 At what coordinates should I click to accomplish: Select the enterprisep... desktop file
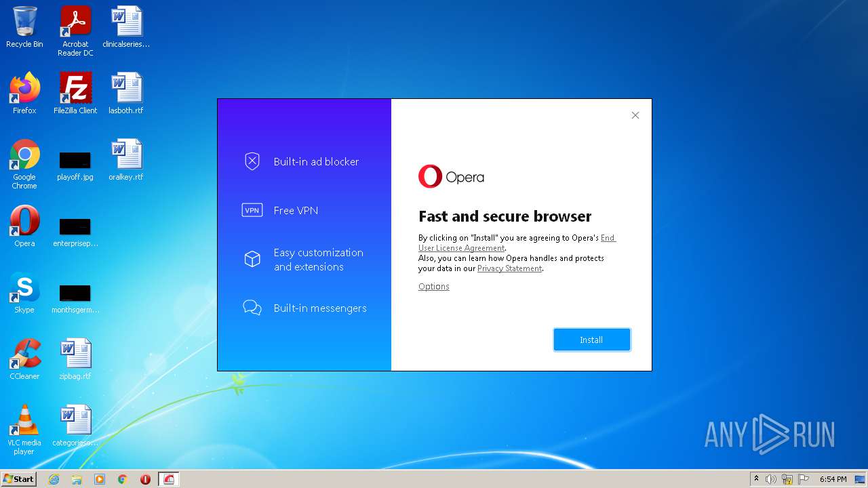[x=75, y=231]
